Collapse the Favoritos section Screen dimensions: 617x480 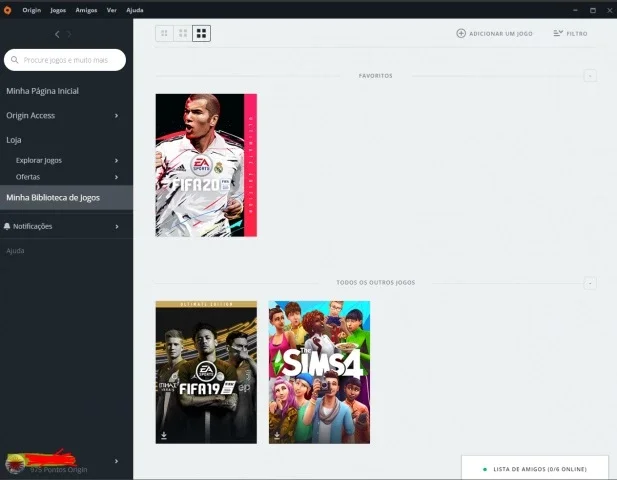pyautogui.click(x=590, y=76)
